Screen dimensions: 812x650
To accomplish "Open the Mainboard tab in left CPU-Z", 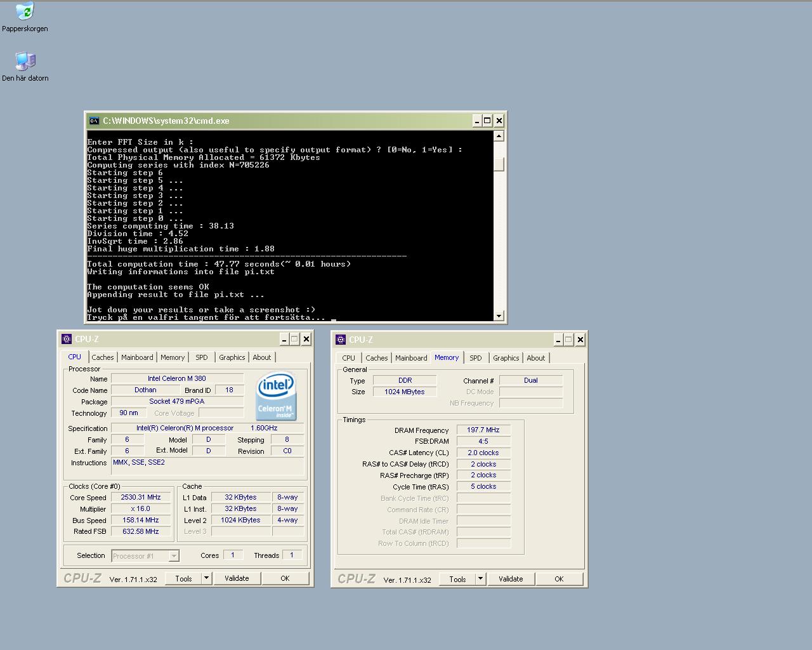I will click(137, 357).
